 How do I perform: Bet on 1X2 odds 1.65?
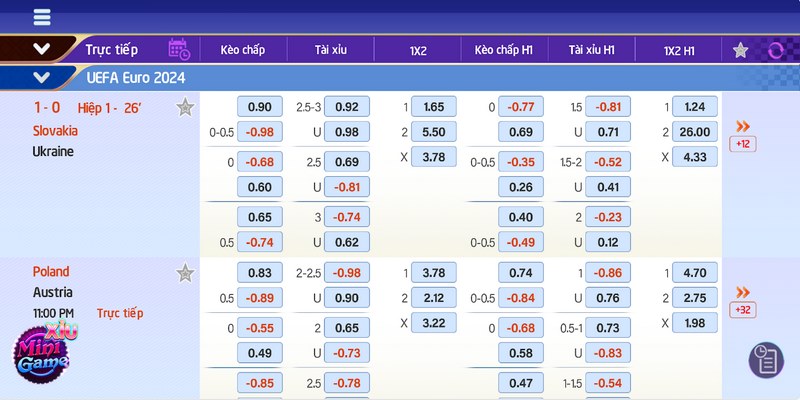[434, 107]
